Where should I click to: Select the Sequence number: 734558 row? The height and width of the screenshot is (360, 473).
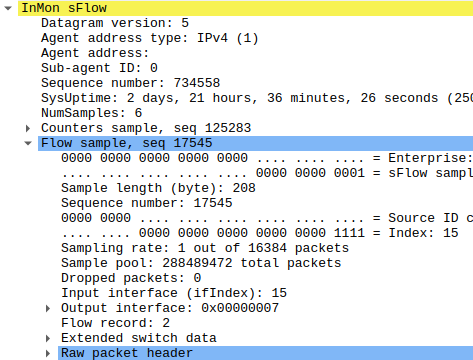pos(131,83)
